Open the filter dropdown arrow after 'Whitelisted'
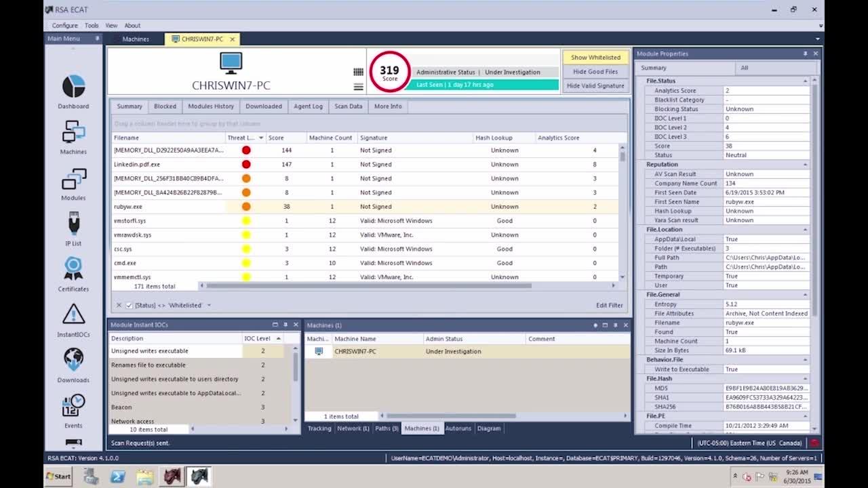This screenshot has height=488, width=868. [x=209, y=305]
